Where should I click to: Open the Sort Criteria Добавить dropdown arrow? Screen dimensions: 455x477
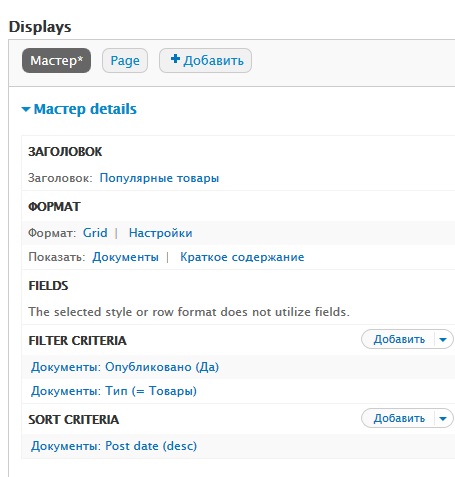[x=443, y=419]
